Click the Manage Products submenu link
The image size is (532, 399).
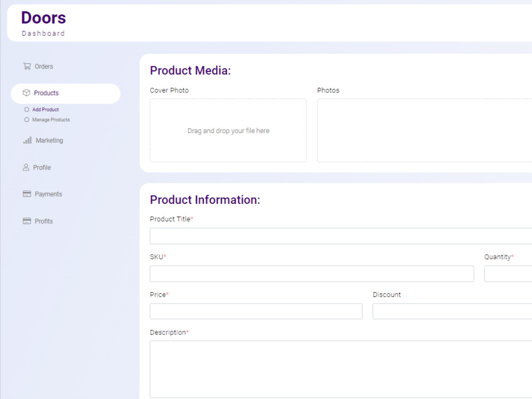click(x=51, y=120)
